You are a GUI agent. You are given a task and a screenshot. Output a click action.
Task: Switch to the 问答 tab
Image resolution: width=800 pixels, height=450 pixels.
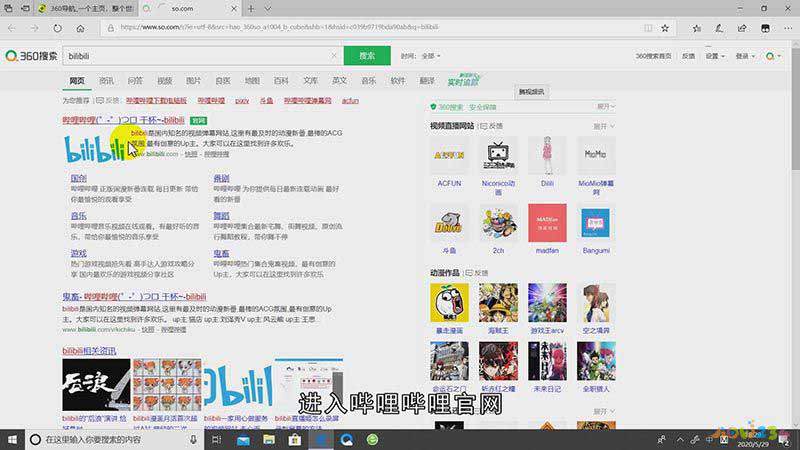click(x=135, y=81)
